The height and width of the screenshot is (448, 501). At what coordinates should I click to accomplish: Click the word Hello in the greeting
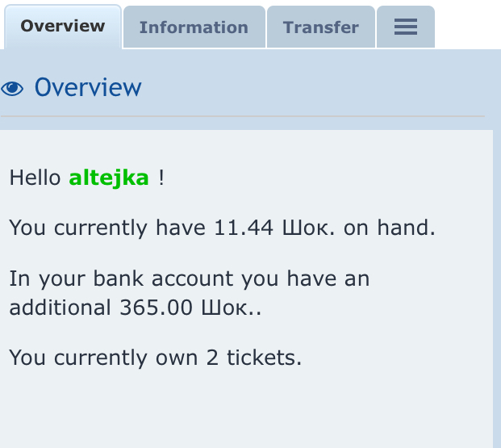[x=35, y=178]
